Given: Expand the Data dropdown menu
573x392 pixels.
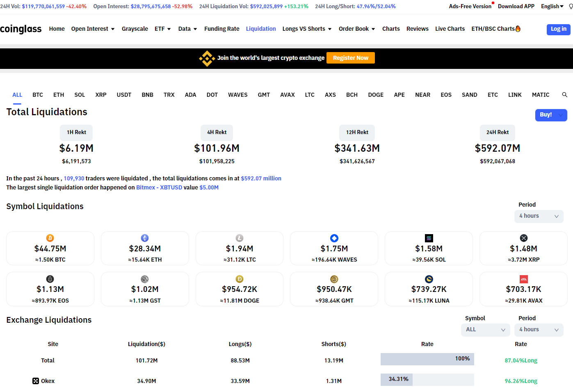Looking at the screenshot, I should point(188,29).
